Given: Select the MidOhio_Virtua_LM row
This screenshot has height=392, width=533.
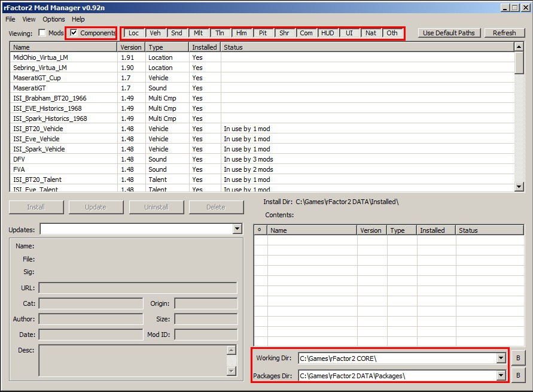Looking at the screenshot, I should [40, 57].
